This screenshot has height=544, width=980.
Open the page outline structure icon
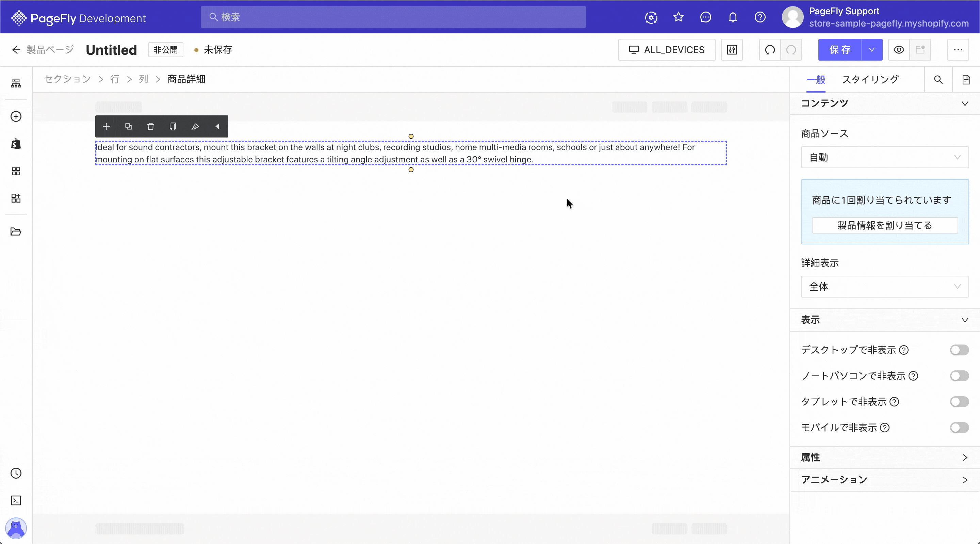16,83
